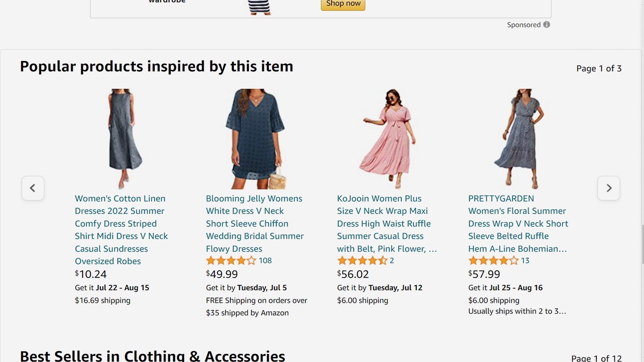Go to previous carousel page
644x362 pixels.
coord(33,188)
